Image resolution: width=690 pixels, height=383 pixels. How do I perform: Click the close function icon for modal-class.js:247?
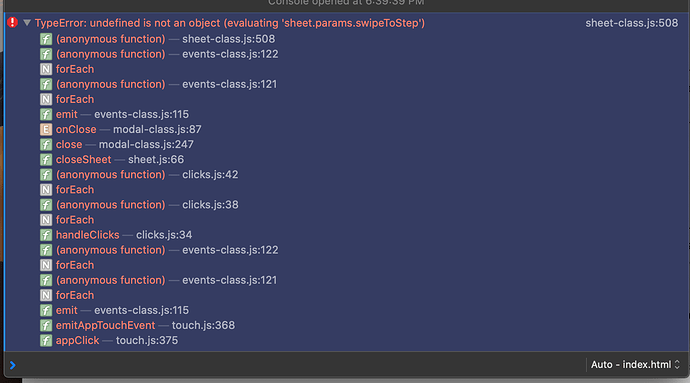46,144
